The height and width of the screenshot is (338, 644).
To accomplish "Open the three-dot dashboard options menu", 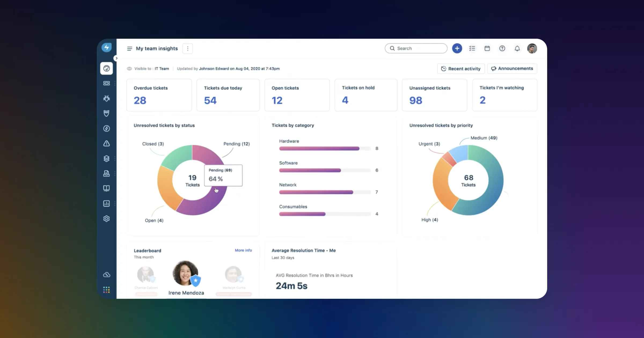I will coord(188,49).
